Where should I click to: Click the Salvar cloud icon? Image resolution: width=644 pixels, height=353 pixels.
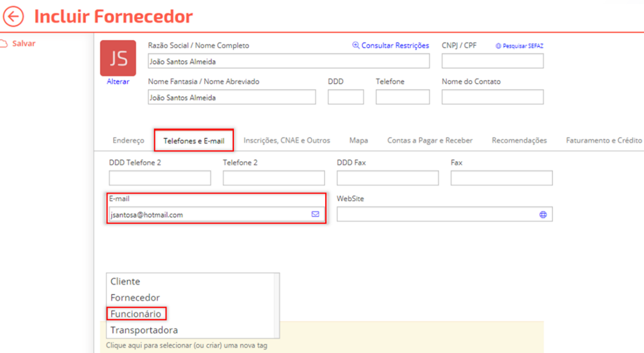pos(4,44)
